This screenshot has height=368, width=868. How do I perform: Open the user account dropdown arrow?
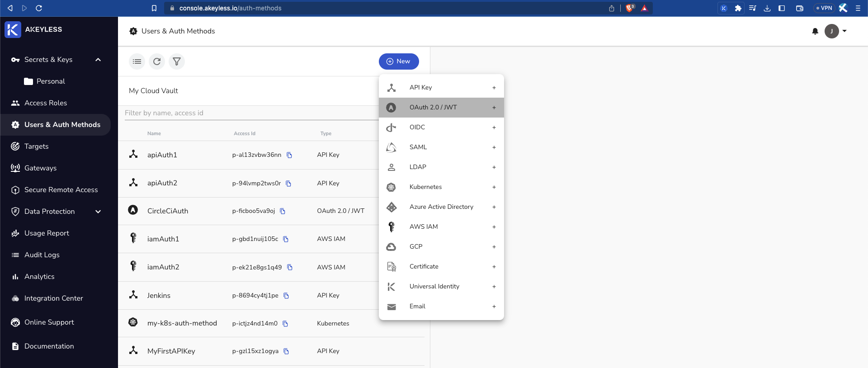coord(844,31)
